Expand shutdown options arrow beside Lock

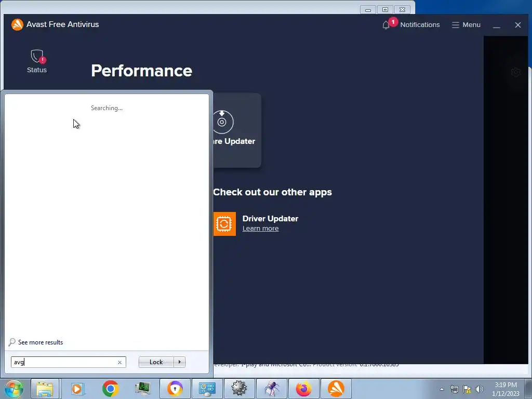click(x=179, y=362)
